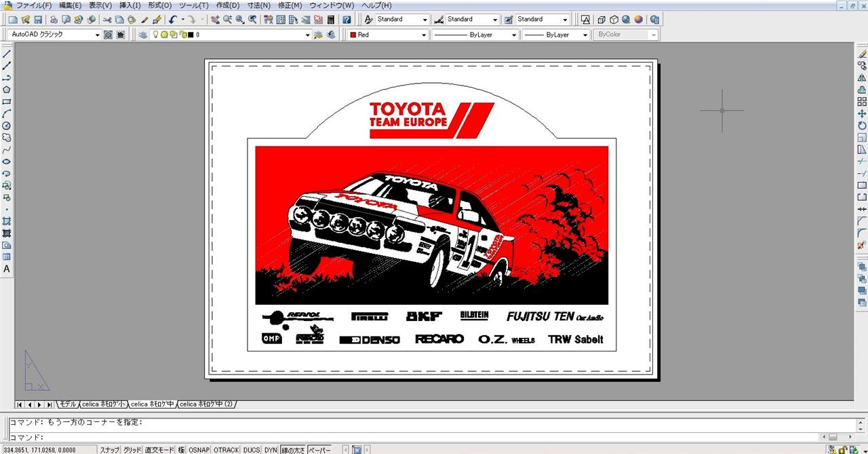Open the 編集(E) menu
Viewport: 868px width, 454px height.
tap(70, 5)
